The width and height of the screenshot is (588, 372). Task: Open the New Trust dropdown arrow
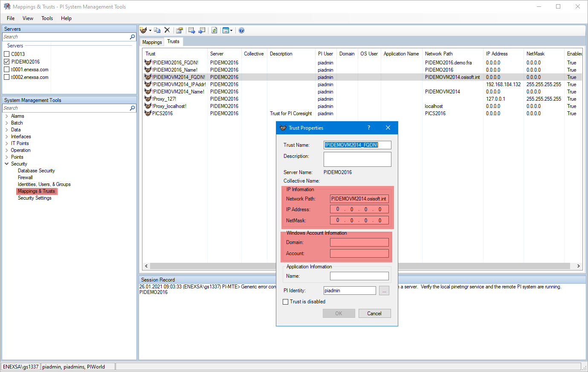(150, 30)
